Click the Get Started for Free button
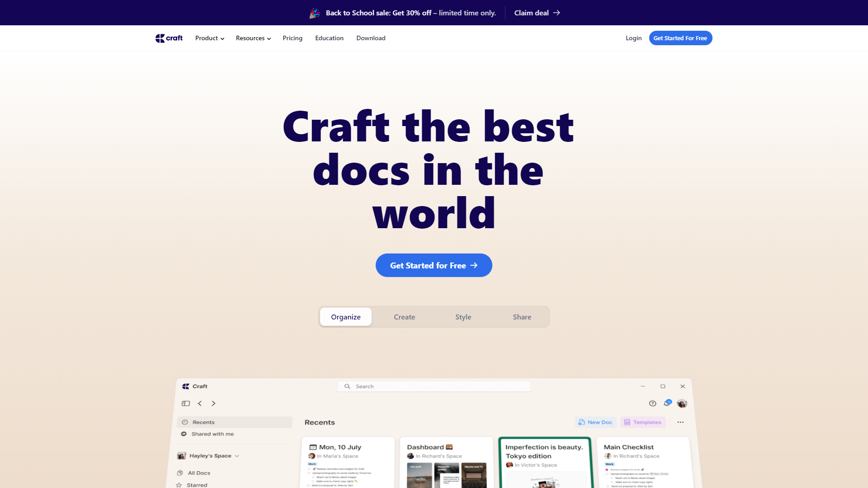The width and height of the screenshot is (868, 488). (434, 265)
